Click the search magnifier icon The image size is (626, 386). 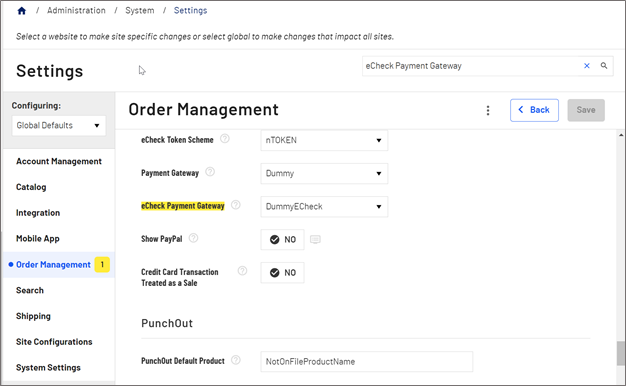604,65
